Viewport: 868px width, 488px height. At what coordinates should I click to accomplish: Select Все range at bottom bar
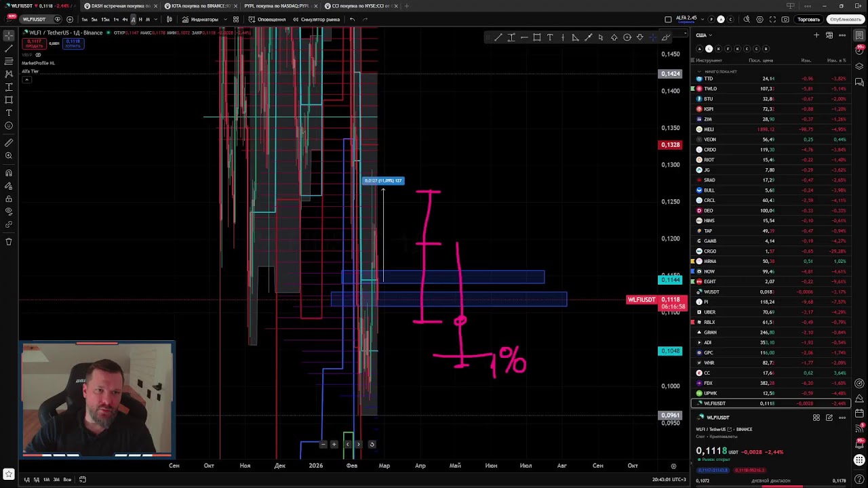(x=67, y=479)
